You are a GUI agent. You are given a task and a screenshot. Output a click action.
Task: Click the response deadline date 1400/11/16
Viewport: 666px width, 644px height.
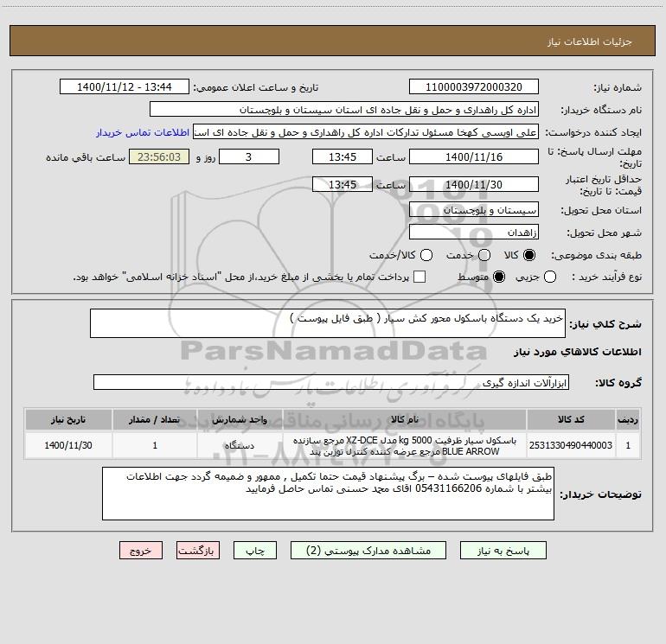(x=474, y=157)
